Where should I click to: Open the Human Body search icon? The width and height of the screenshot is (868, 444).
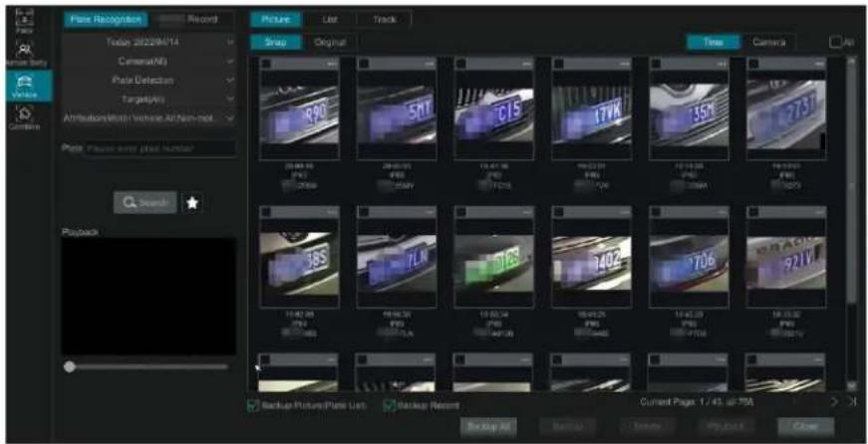point(27,54)
